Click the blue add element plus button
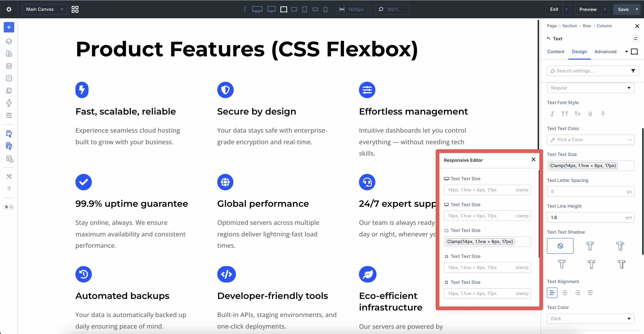The image size is (644, 334). 9,27
